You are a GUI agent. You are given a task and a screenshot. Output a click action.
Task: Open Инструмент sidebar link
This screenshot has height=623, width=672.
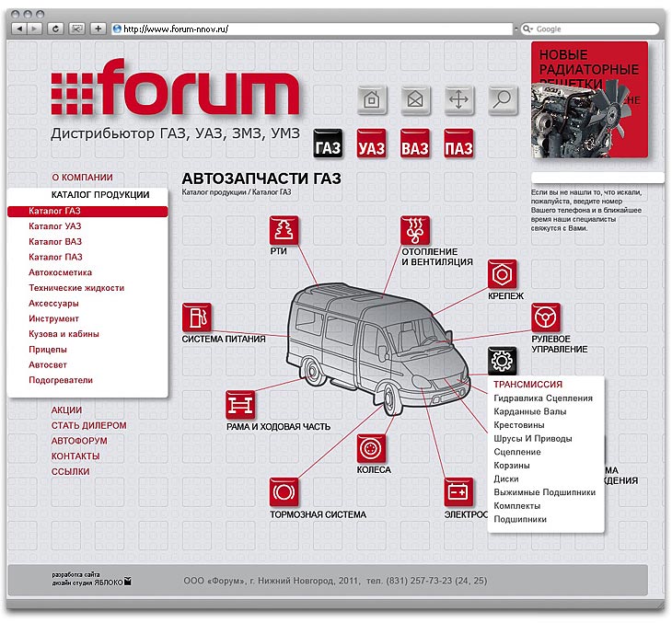point(53,318)
